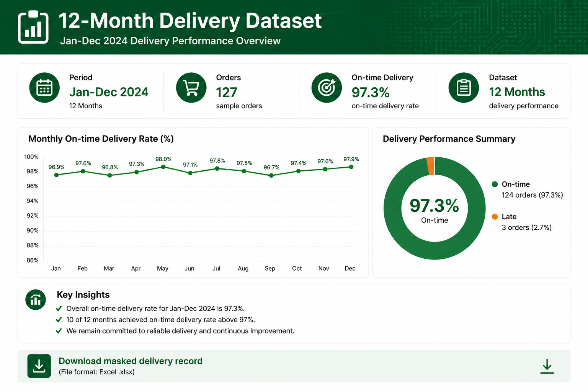The image size is (588, 392).
Task: Click the target icon beside On-time Delivery
Action: [327, 88]
